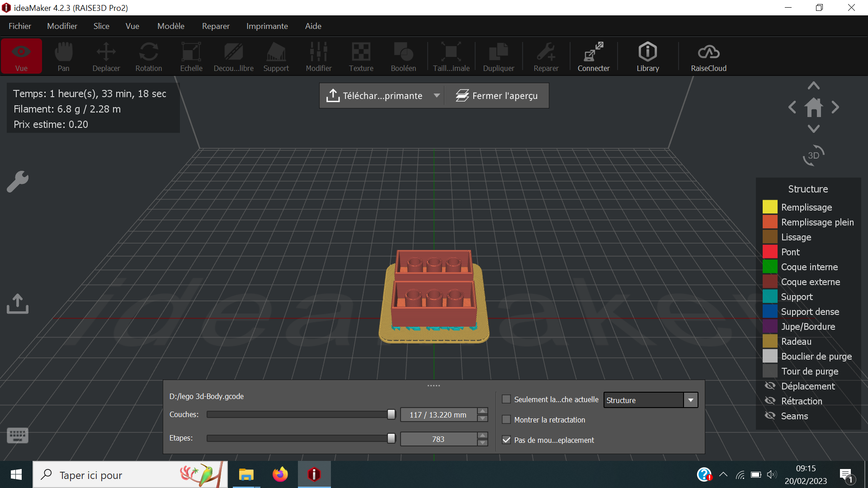
Task: Show Seams via eye icon
Action: pyautogui.click(x=770, y=416)
